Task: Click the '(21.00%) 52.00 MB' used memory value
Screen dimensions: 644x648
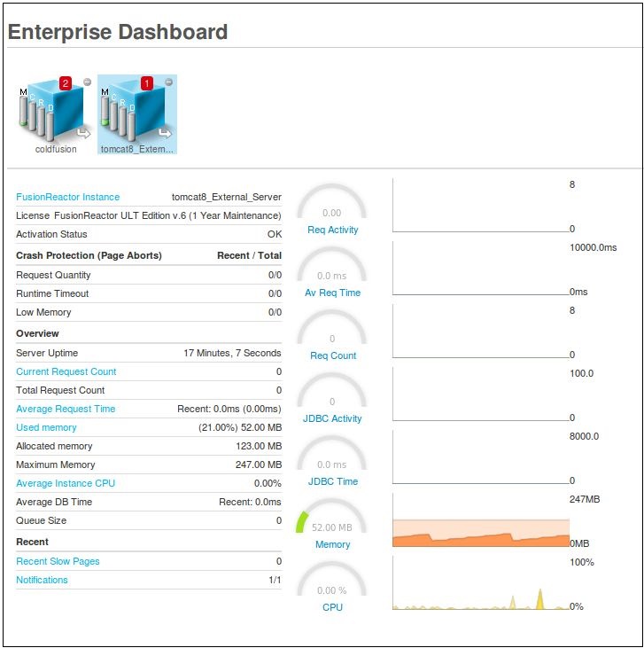Action: (x=240, y=427)
